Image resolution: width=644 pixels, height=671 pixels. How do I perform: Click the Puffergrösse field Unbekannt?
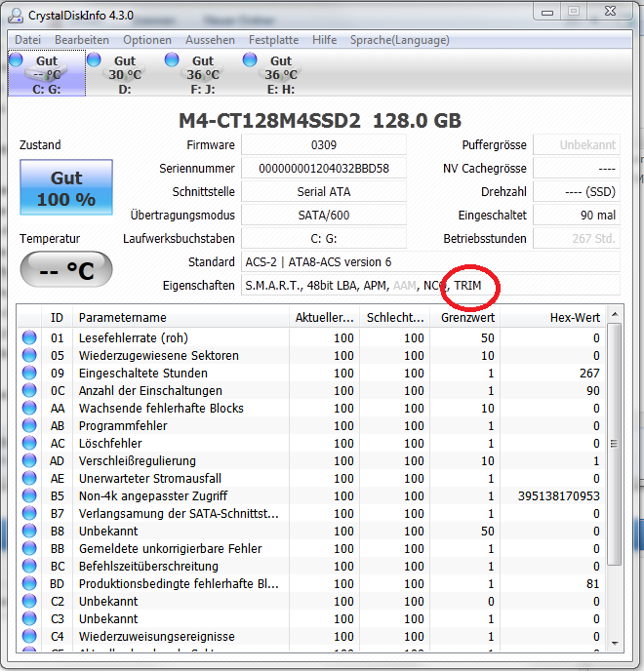click(577, 144)
